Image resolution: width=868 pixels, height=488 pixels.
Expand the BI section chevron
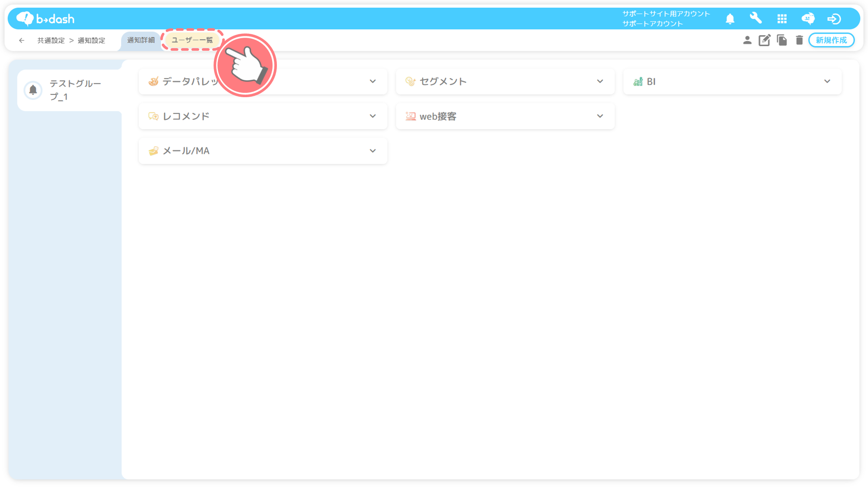point(827,82)
